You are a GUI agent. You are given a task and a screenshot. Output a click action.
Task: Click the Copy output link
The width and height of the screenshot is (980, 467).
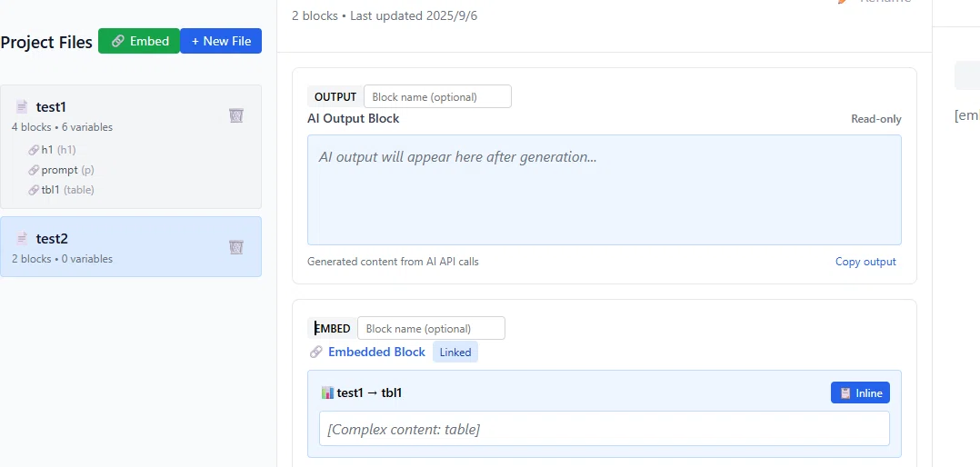[865, 262]
